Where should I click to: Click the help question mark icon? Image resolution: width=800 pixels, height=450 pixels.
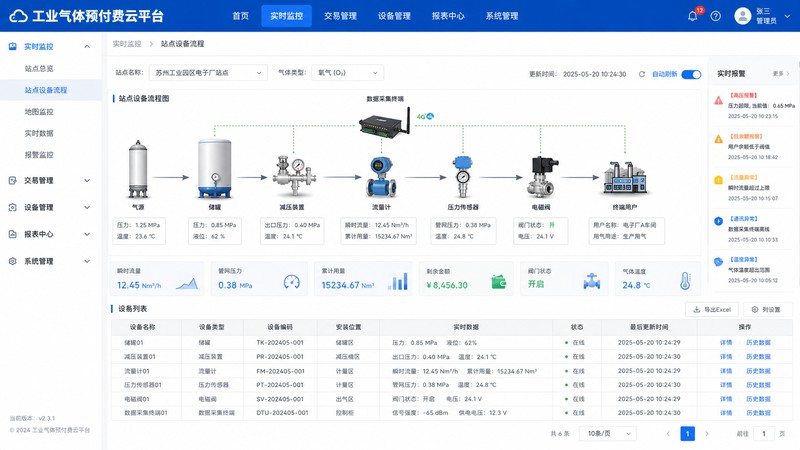[x=716, y=16]
